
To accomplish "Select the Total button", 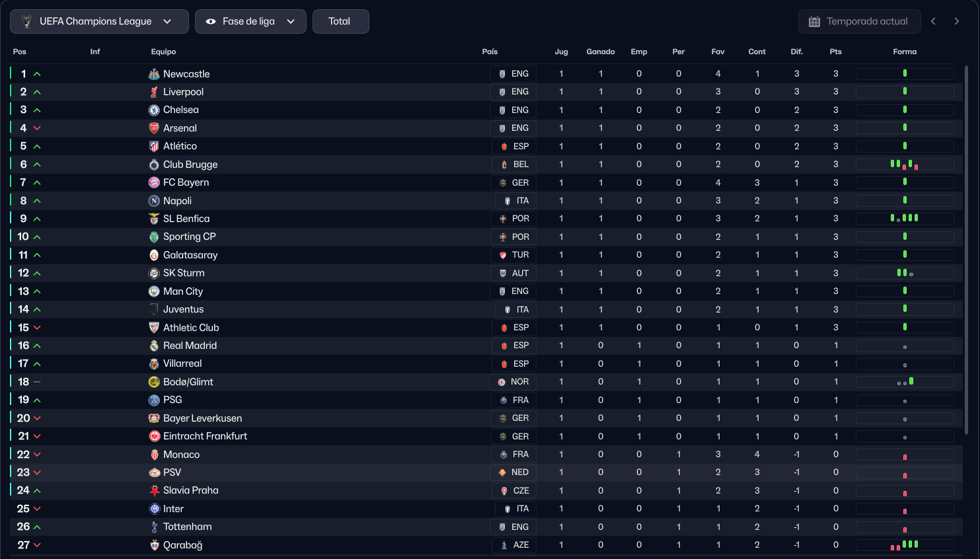I will tap(340, 21).
